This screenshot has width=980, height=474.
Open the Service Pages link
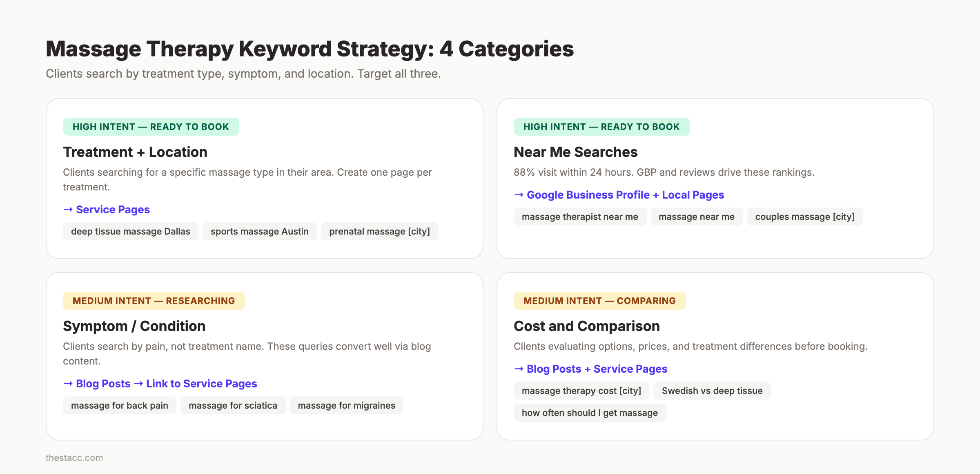[112, 209]
